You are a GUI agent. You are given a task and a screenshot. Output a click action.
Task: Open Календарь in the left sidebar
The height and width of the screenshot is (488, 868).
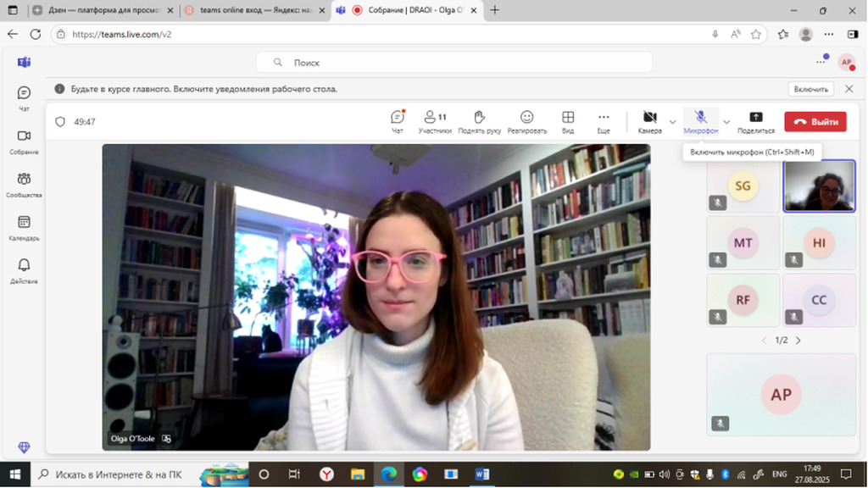(x=24, y=226)
